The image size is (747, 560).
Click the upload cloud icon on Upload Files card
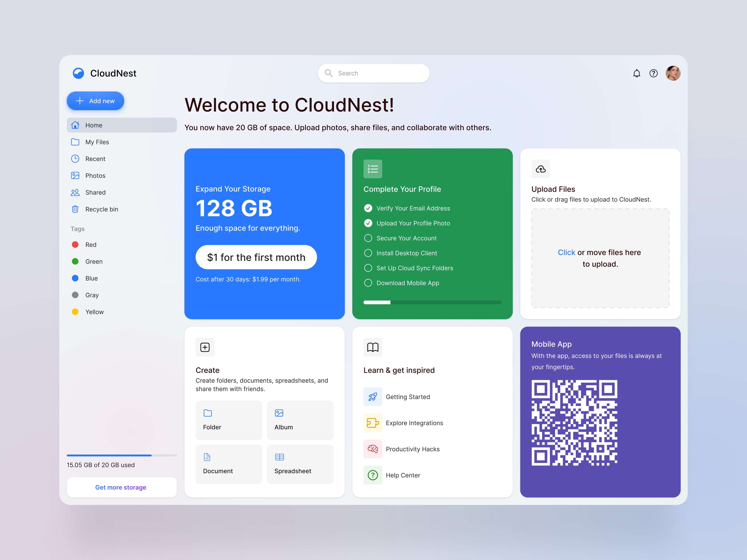[541, 169]
